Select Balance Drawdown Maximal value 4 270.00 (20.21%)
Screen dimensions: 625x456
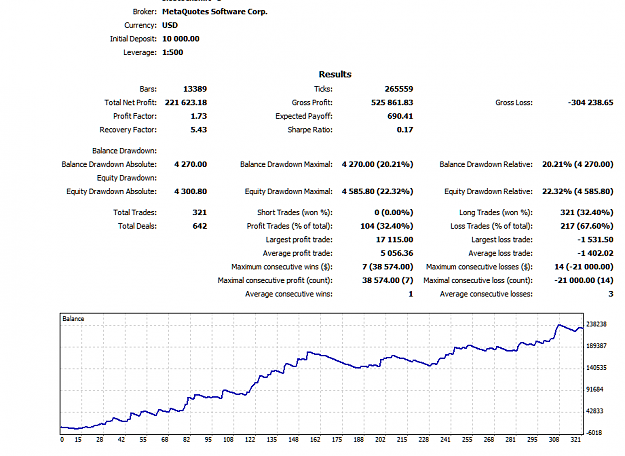(377, 164)
